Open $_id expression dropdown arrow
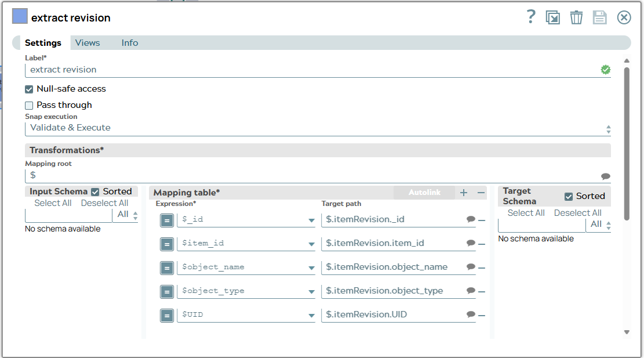The image size is (644, 358). pos(311,220)
